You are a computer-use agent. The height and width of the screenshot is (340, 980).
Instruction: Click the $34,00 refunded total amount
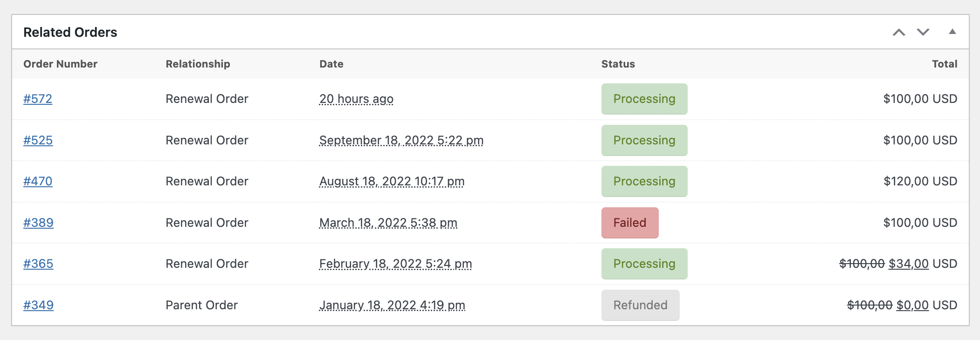coord(908,264)
